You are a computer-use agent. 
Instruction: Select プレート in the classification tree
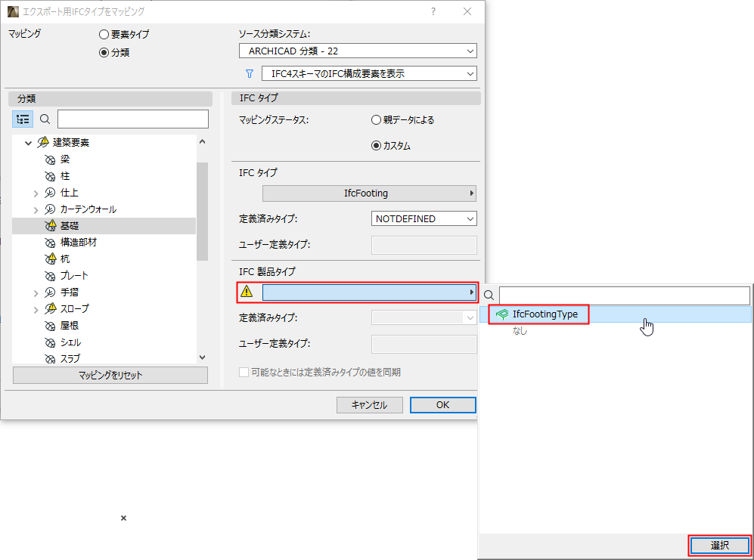74,276
